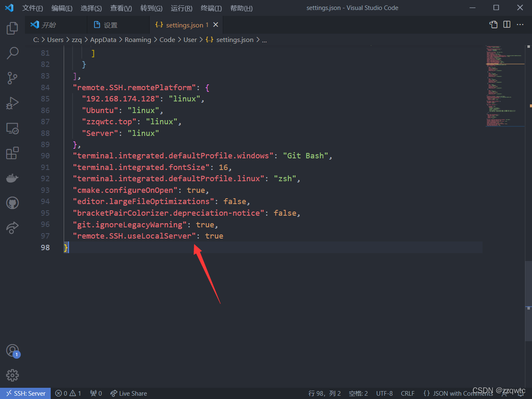Click "remote.SSH.useLocalServer" key
The width and height of the screenshot is (532, 399).
click(134, 236)
